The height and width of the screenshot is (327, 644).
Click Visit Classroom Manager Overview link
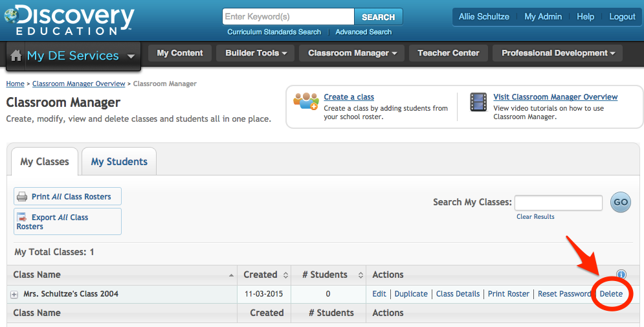pyautogui.click(x=555, y=97)
